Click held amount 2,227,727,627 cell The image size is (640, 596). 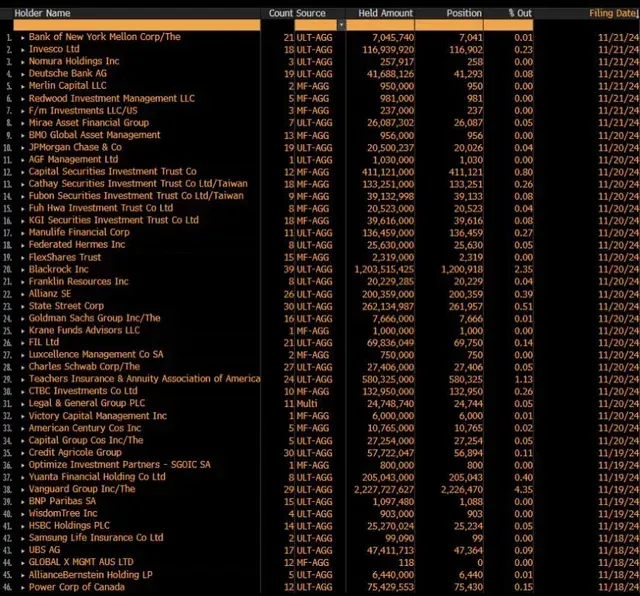click(384, 490)
